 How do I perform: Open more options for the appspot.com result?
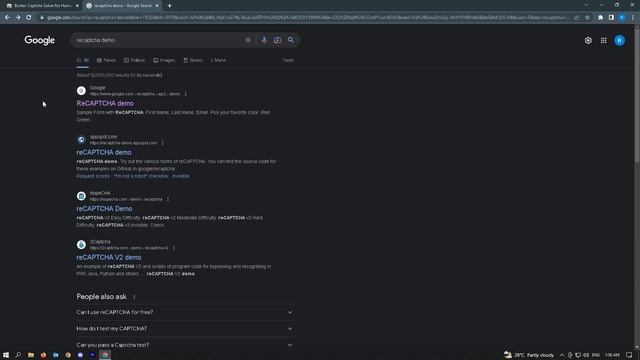(162, 143)
